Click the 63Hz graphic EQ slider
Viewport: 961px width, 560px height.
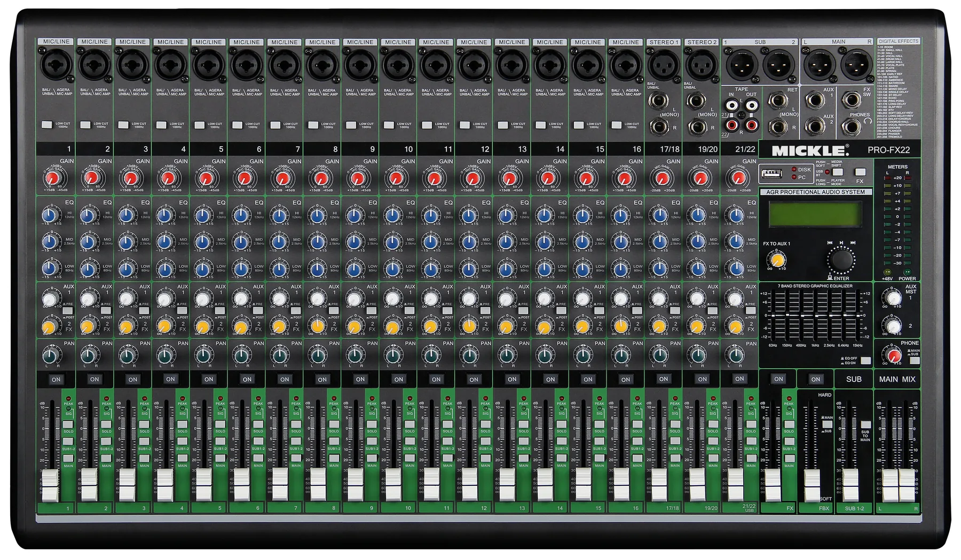[x=773, y=315]
